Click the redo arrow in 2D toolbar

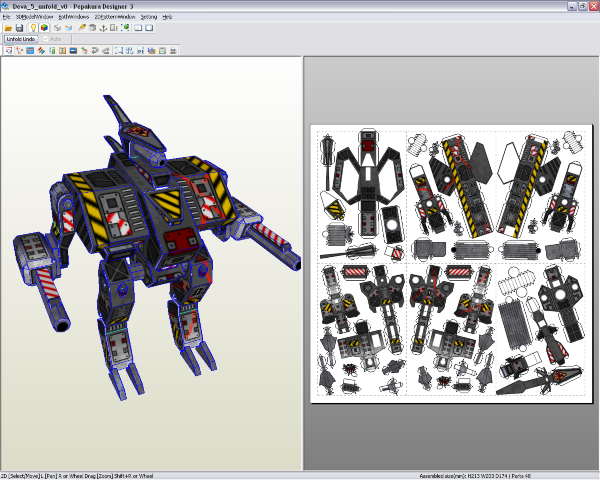tap(106, 51)
